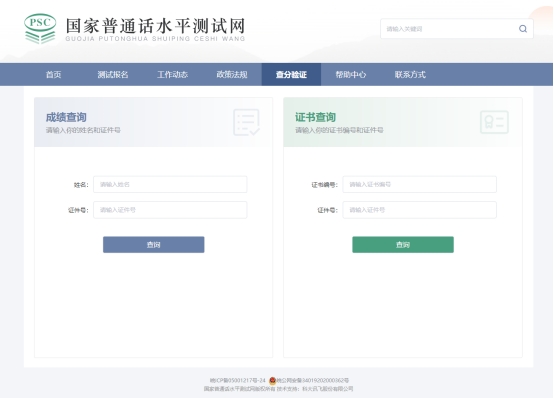Open 联系方式 navigation item

(410, 75)
